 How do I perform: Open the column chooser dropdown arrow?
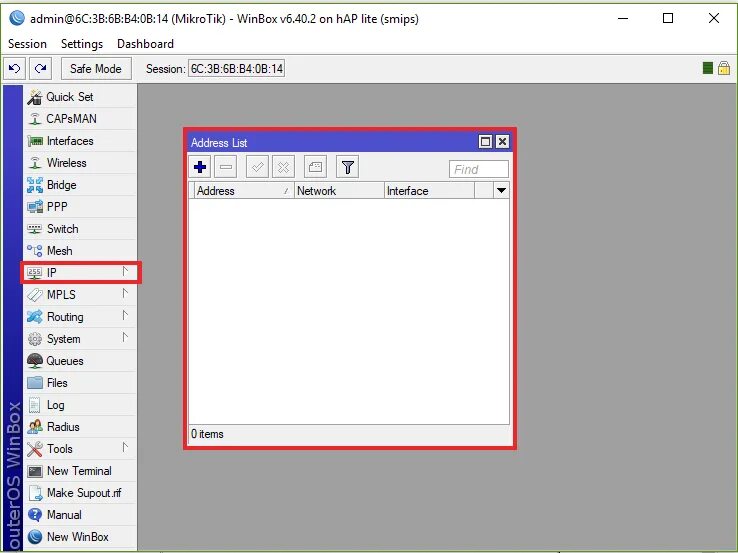(x=501, y=191)
